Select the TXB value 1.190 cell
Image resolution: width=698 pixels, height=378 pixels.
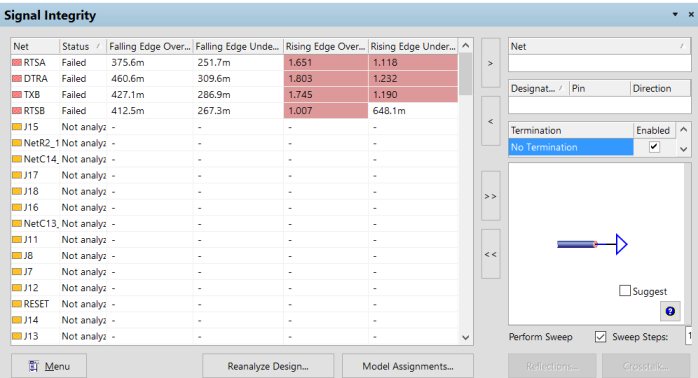413,95
